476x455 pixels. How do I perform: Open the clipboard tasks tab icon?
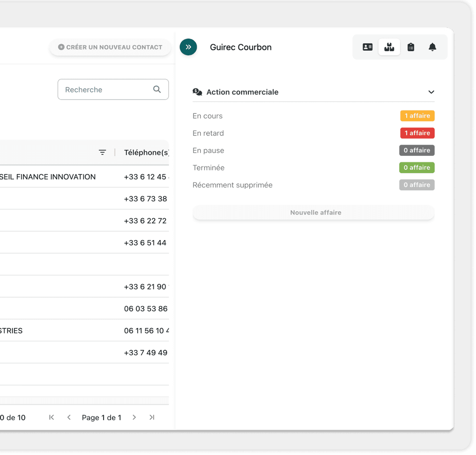point(412,47)
